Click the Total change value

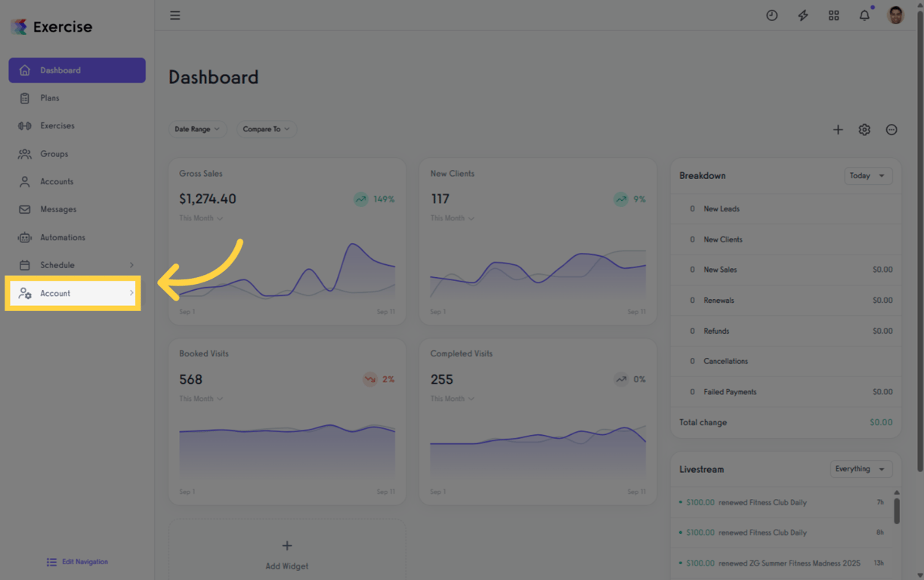[881, 422]
